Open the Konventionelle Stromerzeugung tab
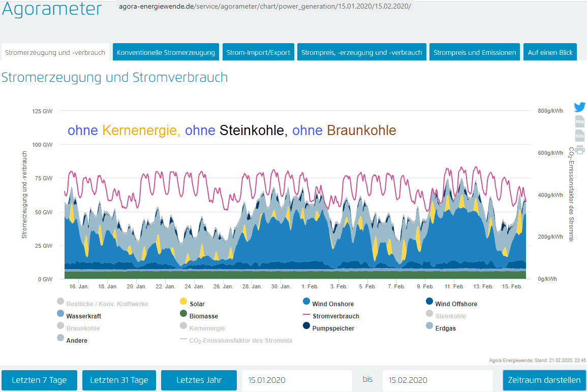Image resolution: width=587 pixels, height=392 pixels. [x=166, y=52]
